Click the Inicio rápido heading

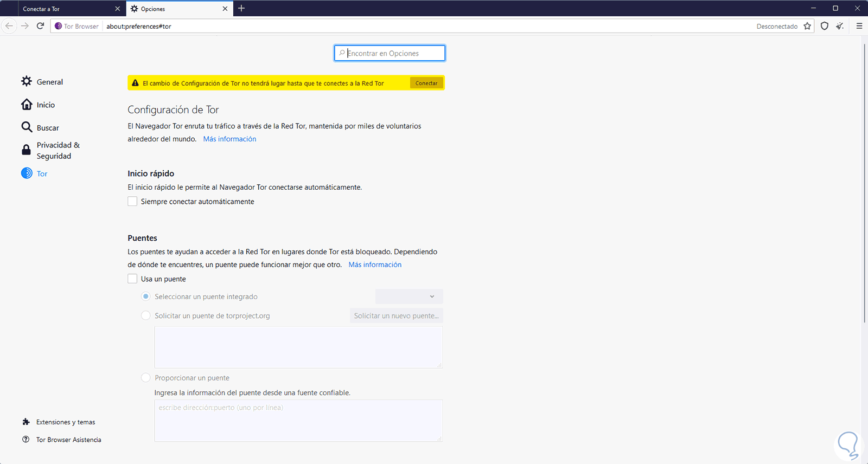(151, 173)
